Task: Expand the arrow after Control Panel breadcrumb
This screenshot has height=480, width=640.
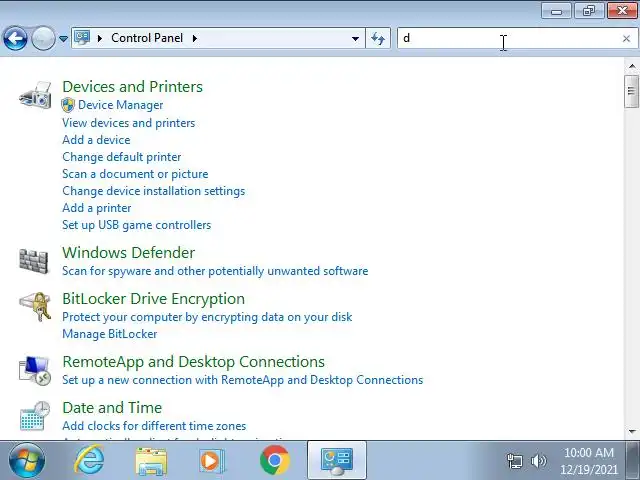Action: [195, 38]
